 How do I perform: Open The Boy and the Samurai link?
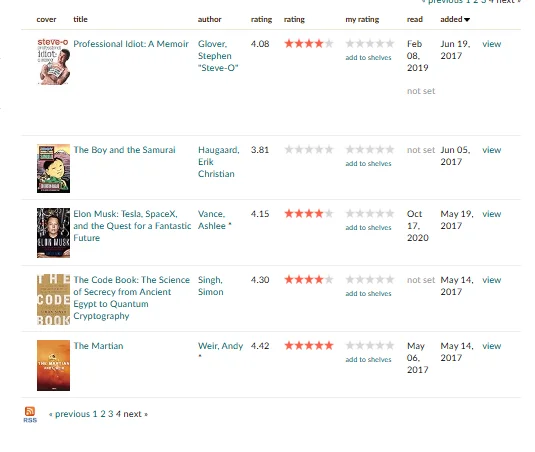click(125, 150)
